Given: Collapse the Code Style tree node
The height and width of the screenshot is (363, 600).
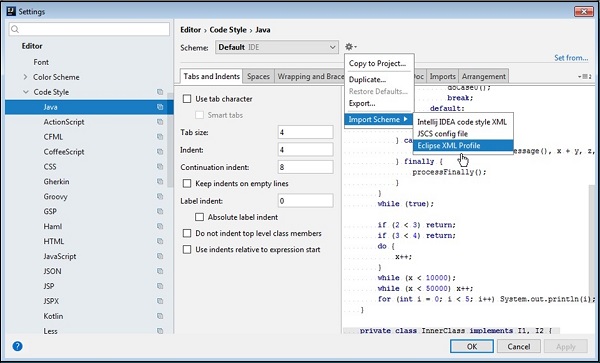Looking at the screenshot, I should [26, 92].
